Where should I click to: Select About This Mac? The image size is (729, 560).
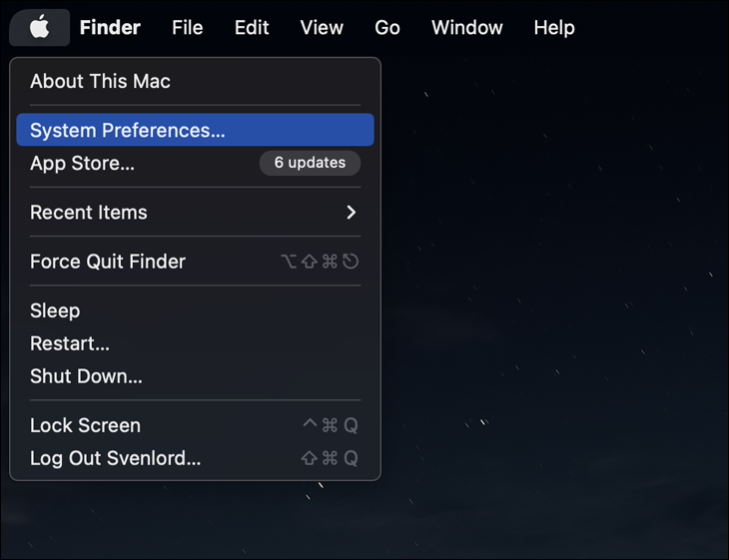tap(100, 82)
